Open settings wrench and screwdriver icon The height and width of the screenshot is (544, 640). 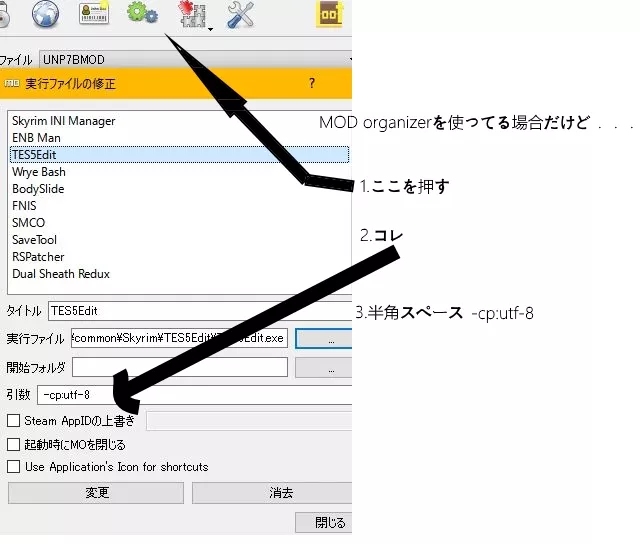point(240,14)
